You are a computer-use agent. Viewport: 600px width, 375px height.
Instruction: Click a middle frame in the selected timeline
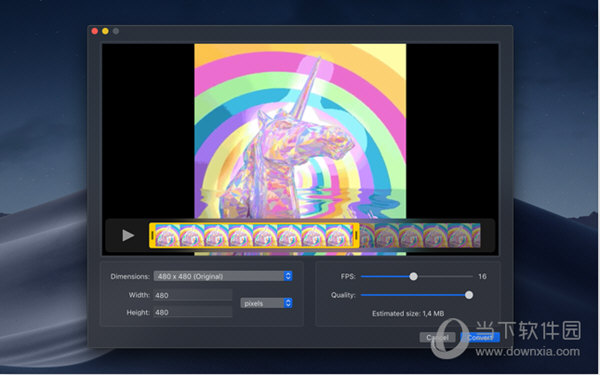point(265,235)
